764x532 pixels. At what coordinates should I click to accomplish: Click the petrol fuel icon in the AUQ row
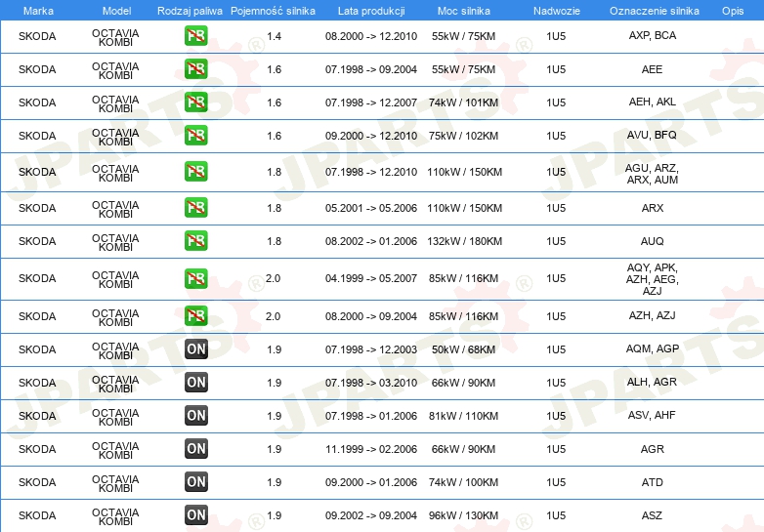(195, 241)
